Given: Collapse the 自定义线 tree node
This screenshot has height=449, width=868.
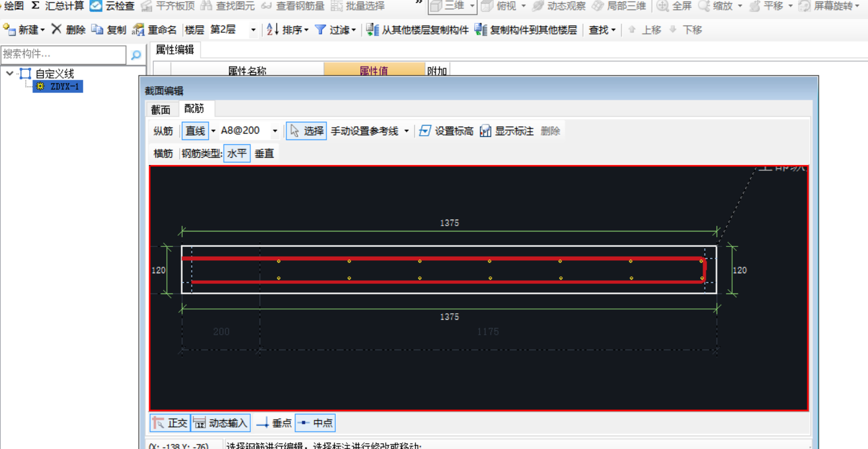Looking at the screenshot, I should (x=10, y=73).
